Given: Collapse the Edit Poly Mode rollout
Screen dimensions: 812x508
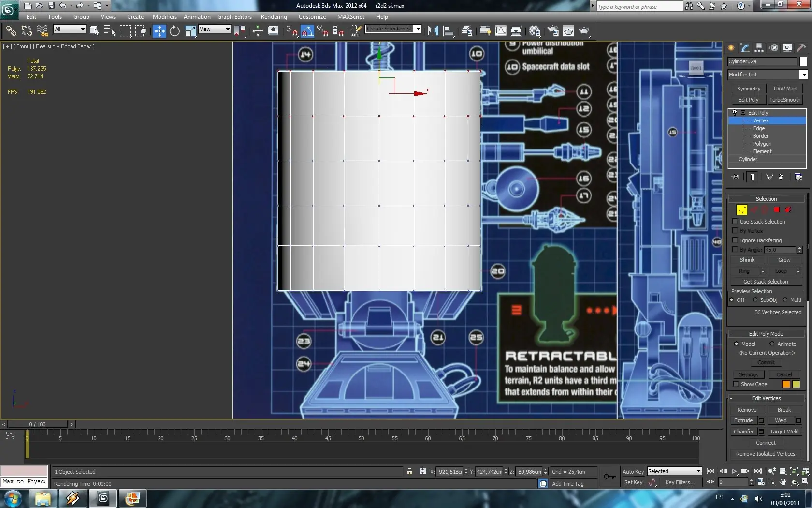Looking at the screenshot, I should pos(766,334).
